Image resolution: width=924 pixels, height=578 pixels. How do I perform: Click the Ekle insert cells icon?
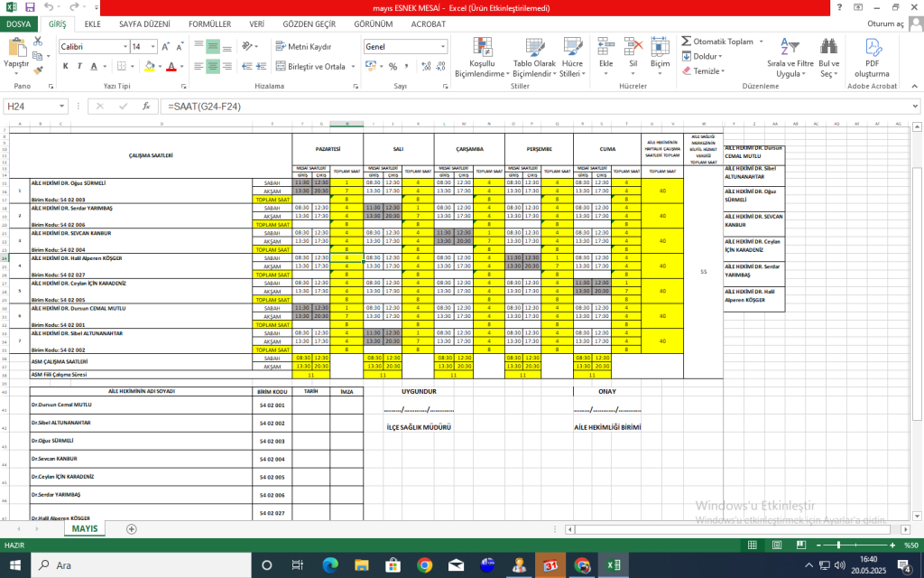[x=605, y=47]
